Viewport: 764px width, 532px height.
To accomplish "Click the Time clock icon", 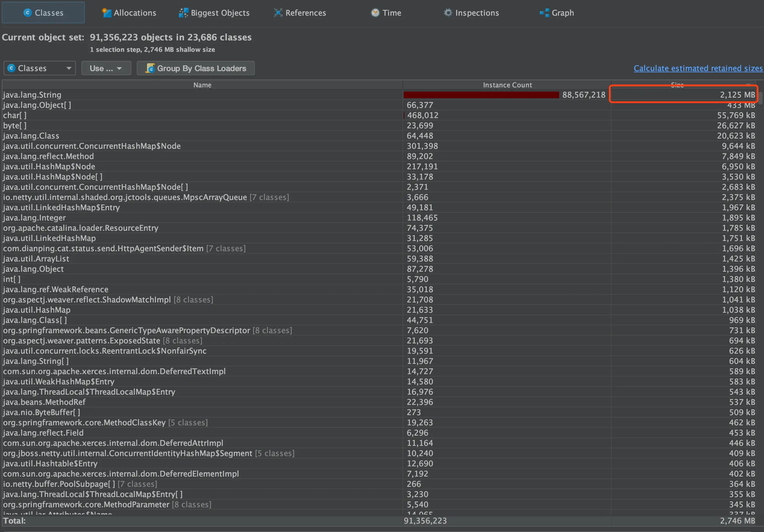I will [375, 13].
